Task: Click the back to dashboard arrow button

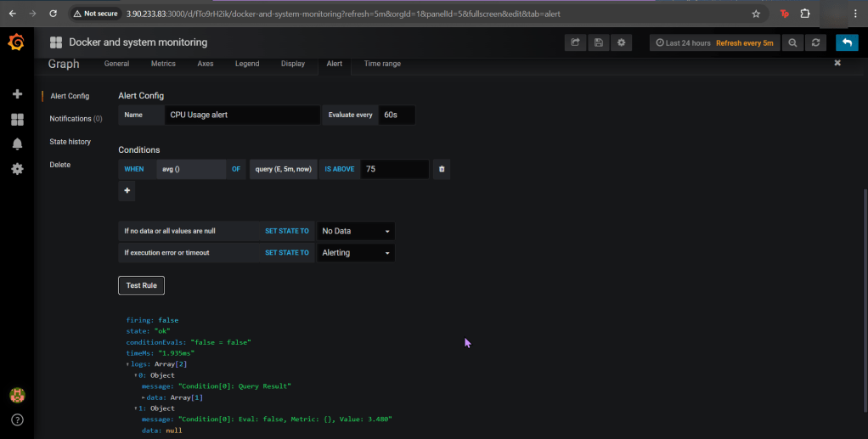Action: (846, 42)
